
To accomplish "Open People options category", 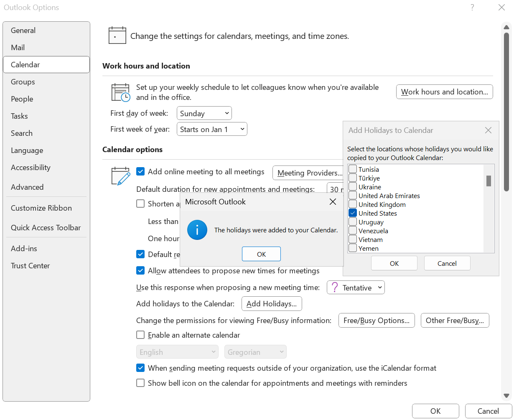I will tap(46, 99).
